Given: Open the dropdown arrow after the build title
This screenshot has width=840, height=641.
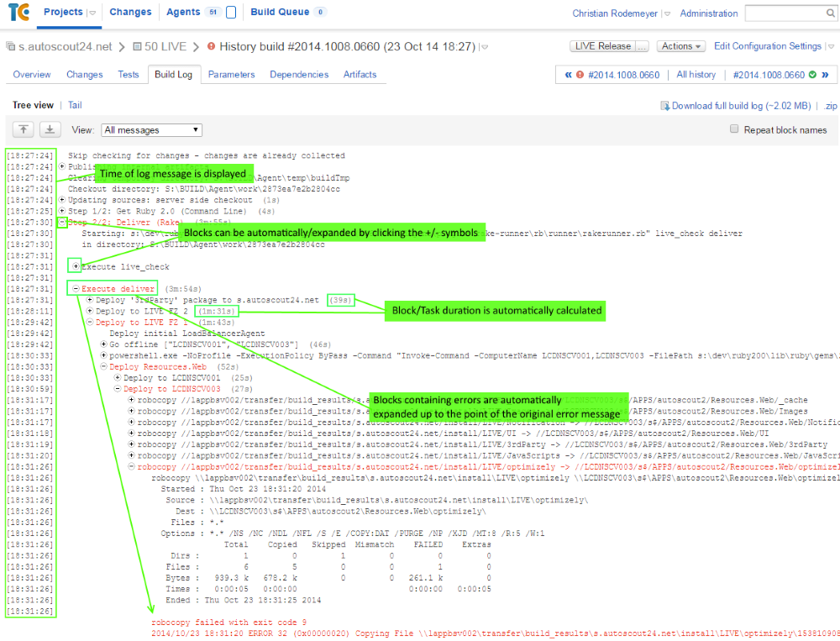Looking at the screenshot, I should pyautogui.click(x=485, y=47).
